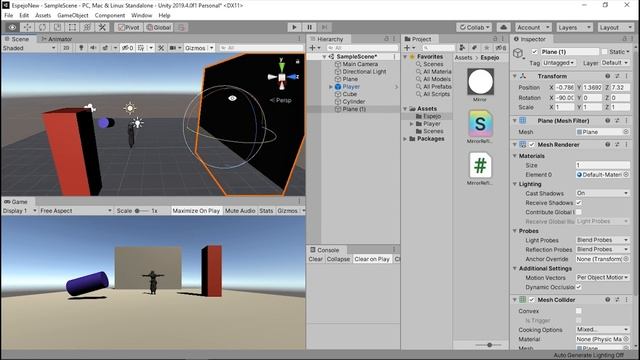Click the Step frame button
The image size is (640, 360).
tap(324, 27)
